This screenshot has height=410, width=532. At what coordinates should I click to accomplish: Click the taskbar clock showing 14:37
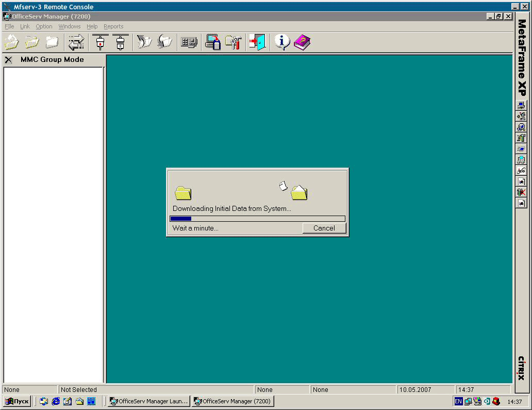click(514, 402)
